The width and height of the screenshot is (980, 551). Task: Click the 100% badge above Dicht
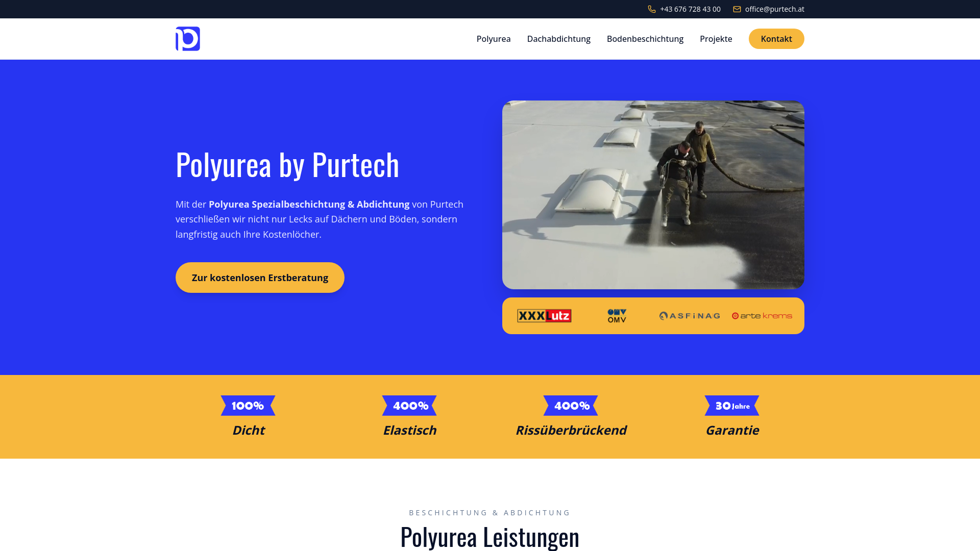(x=248, y=406)
